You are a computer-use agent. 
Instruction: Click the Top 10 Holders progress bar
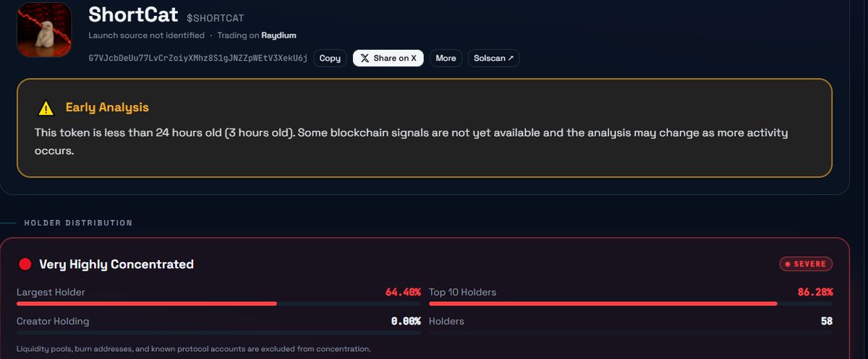631,303
